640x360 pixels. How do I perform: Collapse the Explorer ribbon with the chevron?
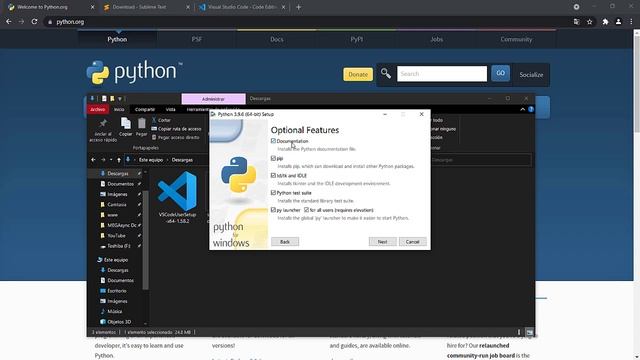522,109
